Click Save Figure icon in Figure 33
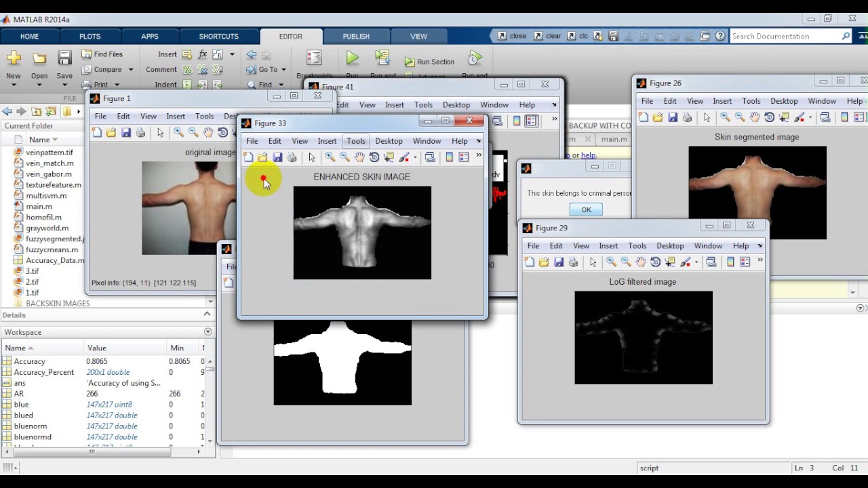868x488 pixels. (277, 157)
